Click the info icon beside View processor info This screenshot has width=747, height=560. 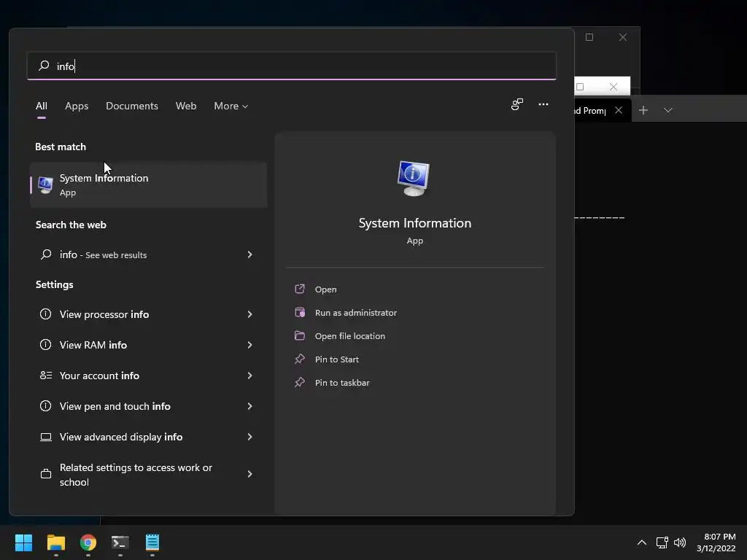[45, 314]
